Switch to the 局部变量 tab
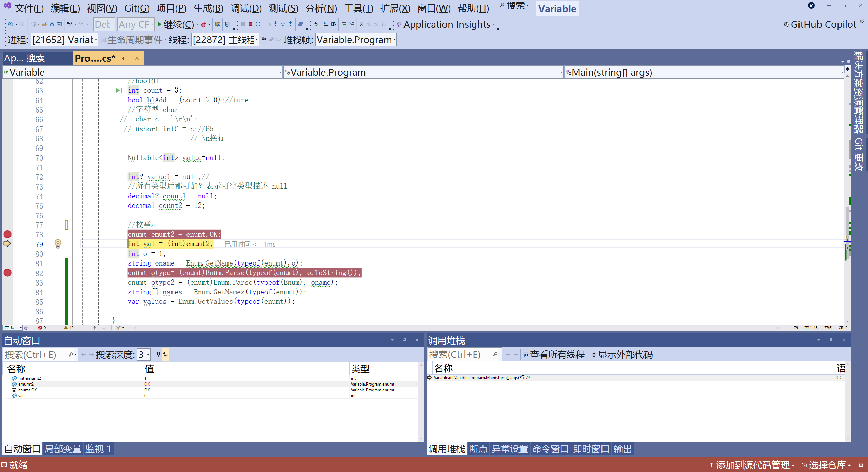This screenshot has height=472, width=868. (63, 449)
